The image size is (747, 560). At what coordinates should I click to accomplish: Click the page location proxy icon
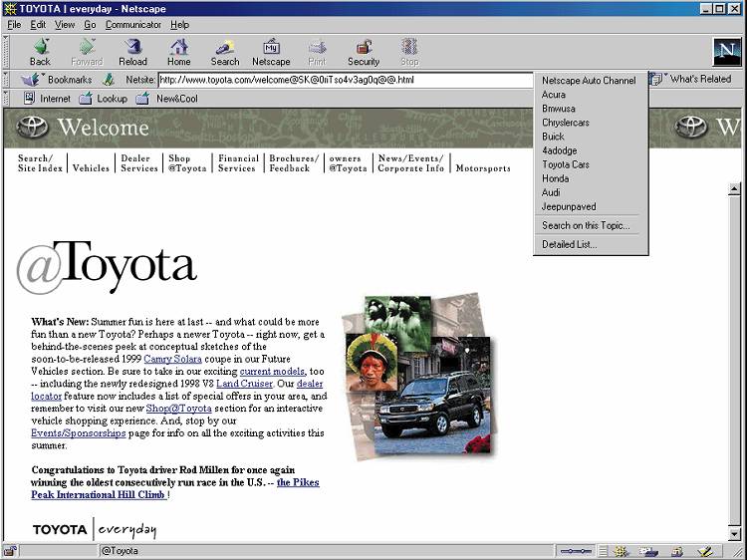109,80
